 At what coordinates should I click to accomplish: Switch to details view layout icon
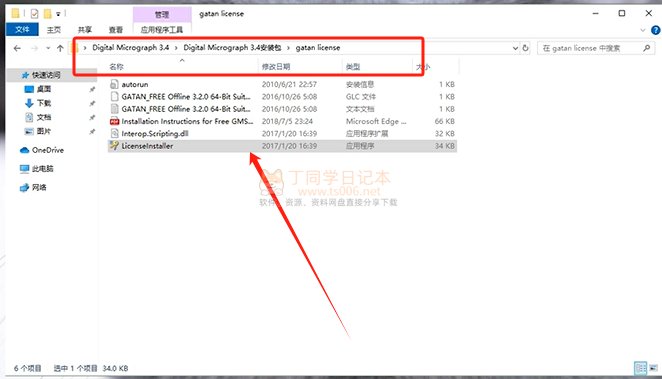point(640,368)
